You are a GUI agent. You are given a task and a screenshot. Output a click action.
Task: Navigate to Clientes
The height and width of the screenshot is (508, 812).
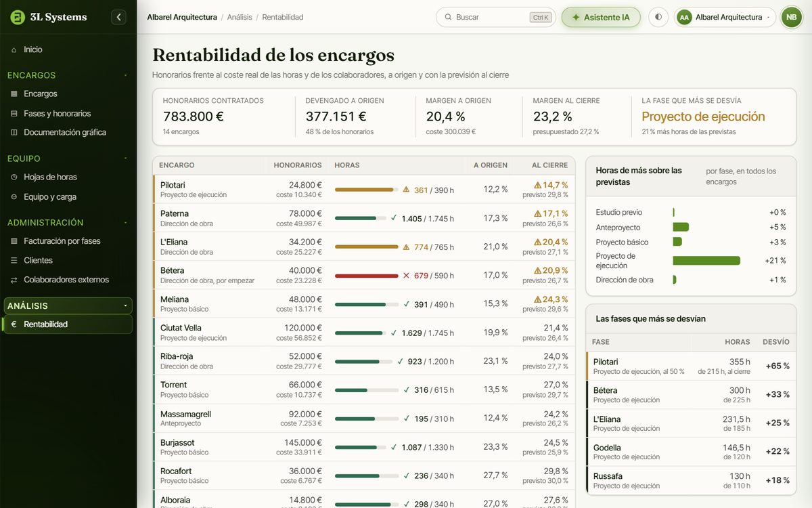68,261
